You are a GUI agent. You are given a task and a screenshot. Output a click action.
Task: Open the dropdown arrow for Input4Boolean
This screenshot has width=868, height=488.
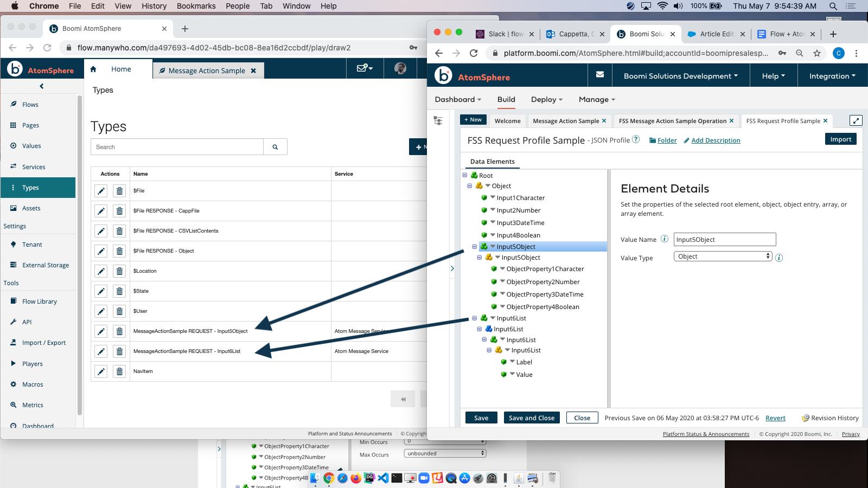(x=493, y=234)
